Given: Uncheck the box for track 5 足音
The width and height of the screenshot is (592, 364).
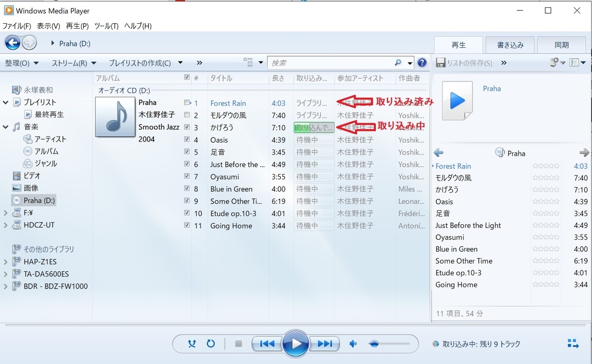Looking at the screenshot, I should pos(186,151).
